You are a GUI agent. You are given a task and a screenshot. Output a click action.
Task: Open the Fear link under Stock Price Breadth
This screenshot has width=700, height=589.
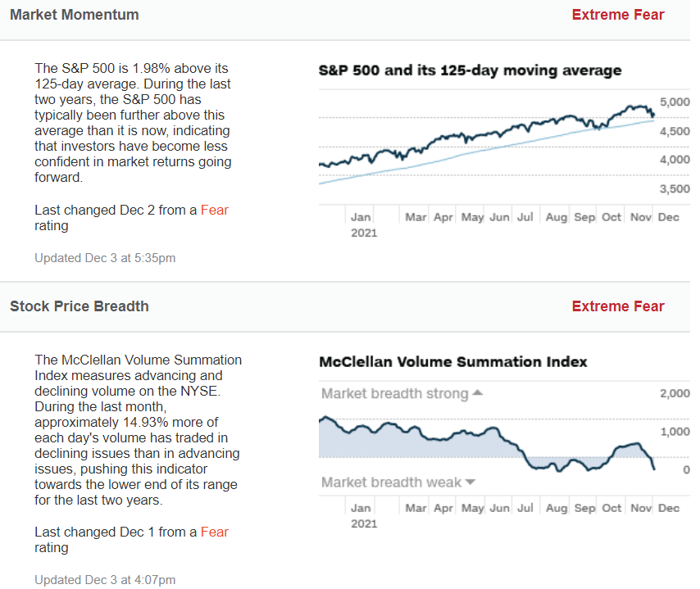click(215, 532)
